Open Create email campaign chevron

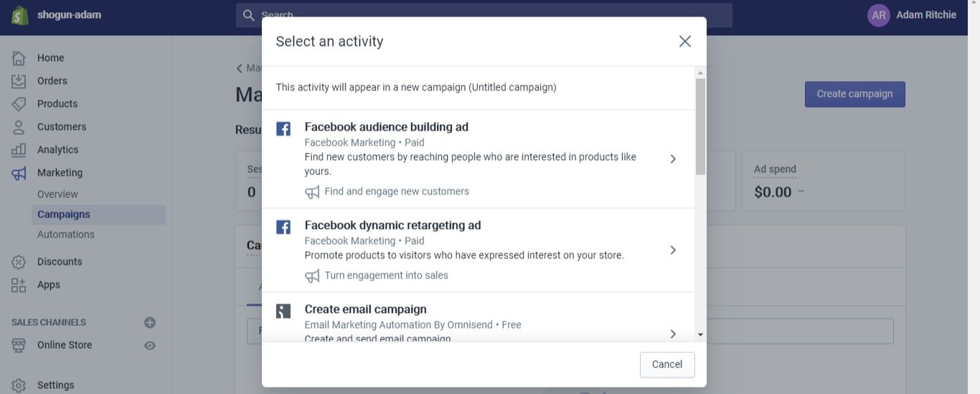click(x=673, y=334)
